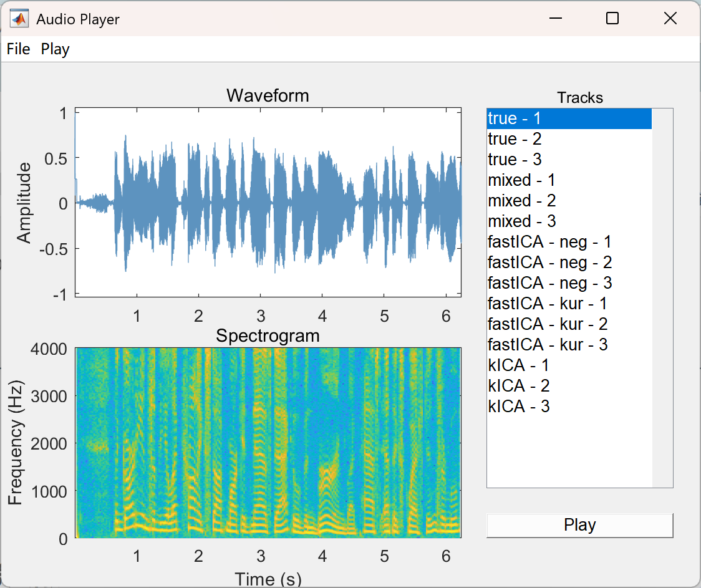This screenshot has width=701, height=588.
Task: Close the Audio Player window
Action: tap(670, 18)
